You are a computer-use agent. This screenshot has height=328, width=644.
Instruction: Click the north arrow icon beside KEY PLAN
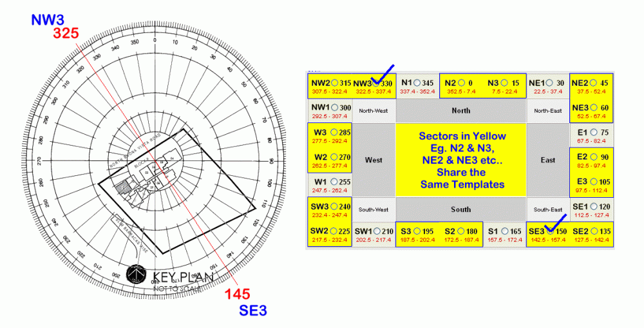click(135, 275)
